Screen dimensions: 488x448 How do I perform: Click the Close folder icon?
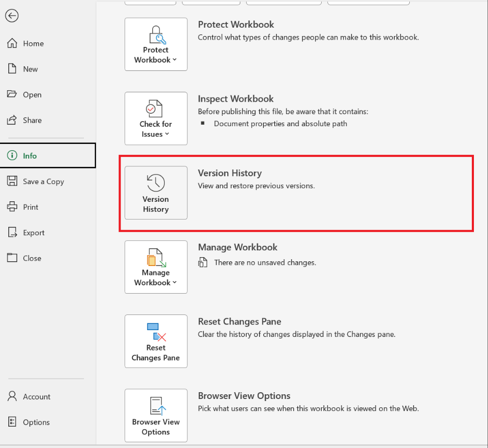pyautogui.click(x=12, y=258)
